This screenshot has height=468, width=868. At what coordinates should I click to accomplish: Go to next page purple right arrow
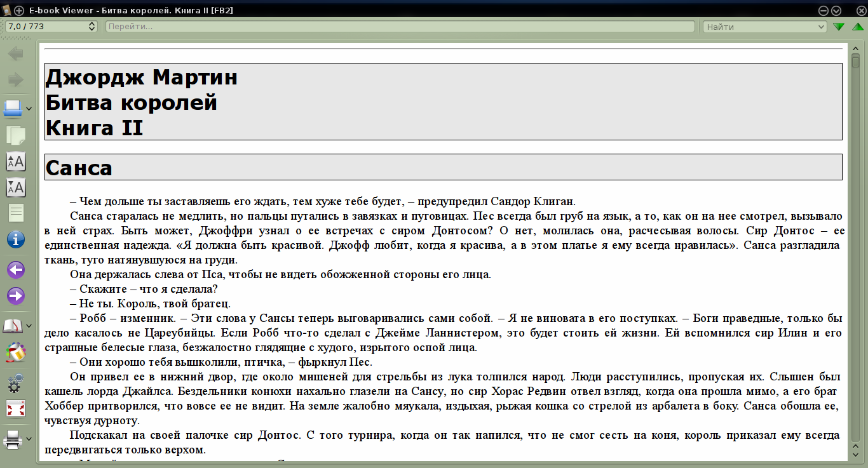(x=15, y=296)
